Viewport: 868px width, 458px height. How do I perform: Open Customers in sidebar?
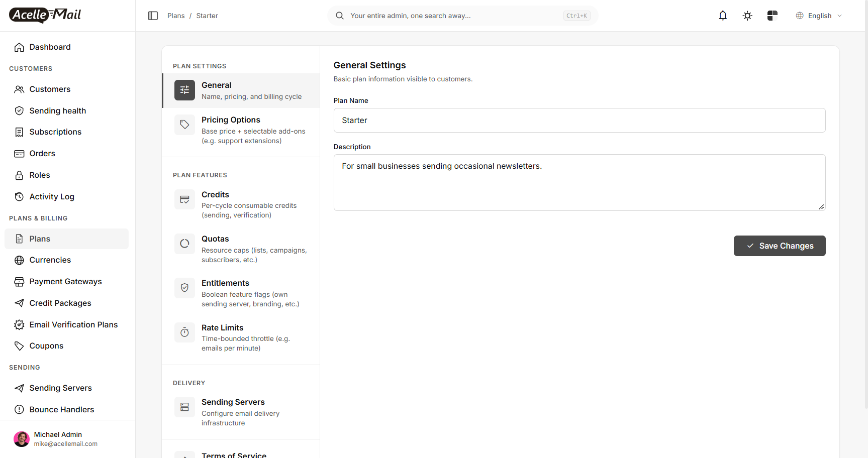coord(66,89)
